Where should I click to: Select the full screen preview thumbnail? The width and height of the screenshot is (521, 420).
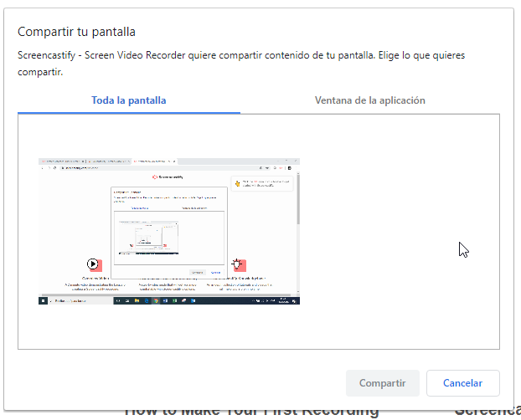(x=169, y=231)
